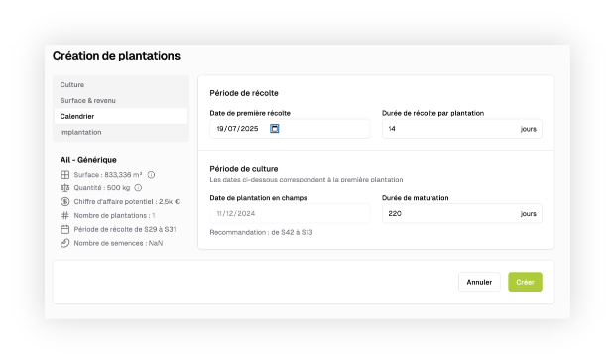Click the text Nombre de plantations : 1
Viewport: 615px width, 364px height.
[114, 216]
